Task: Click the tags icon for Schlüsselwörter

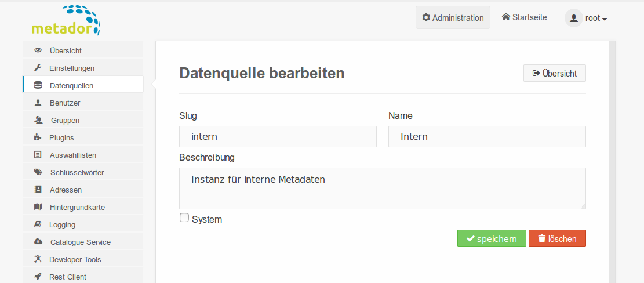Action: pos(38,172)
